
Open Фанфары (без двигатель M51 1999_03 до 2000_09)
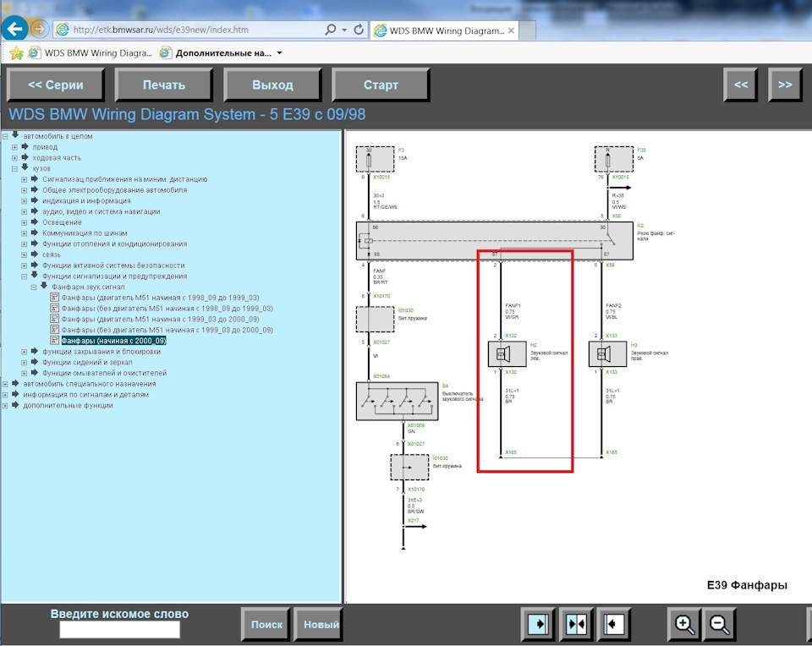[x=167, y=331]
